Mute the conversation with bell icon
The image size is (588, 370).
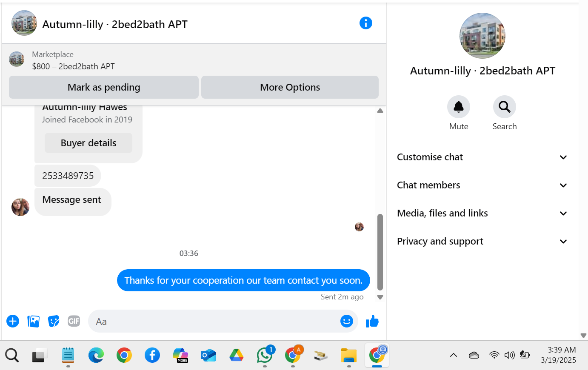[459, 107]
